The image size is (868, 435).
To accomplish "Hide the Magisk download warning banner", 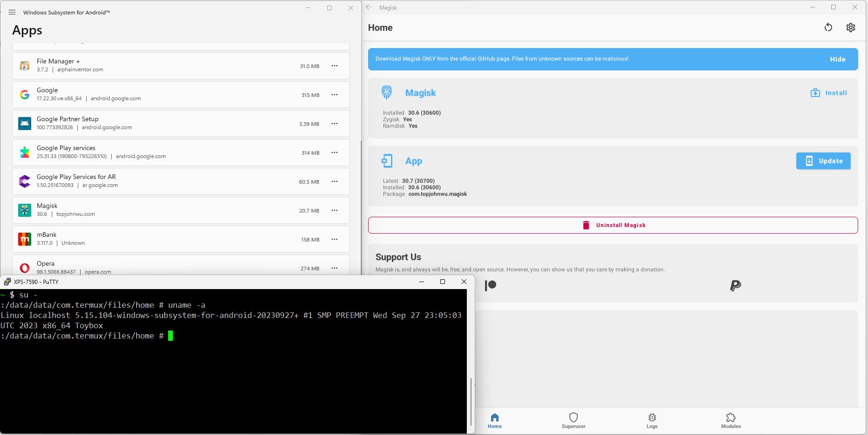I will point(838,59).
